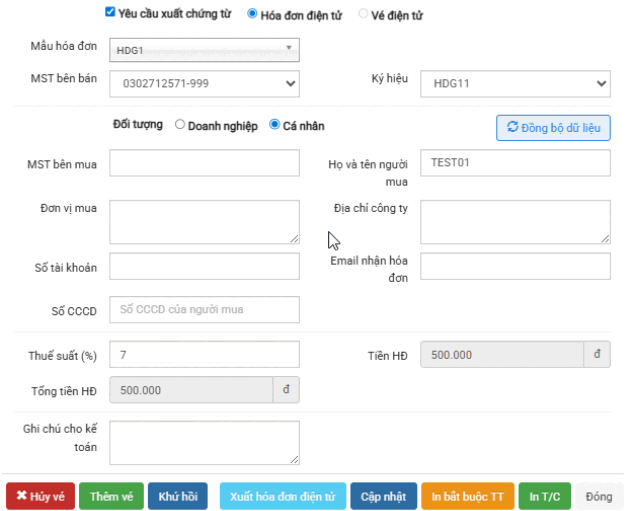Click the orange In bắt buộc TT button
Image resolution: width=632 pixels, height=511 pixels.
click(x=467, y=497)
